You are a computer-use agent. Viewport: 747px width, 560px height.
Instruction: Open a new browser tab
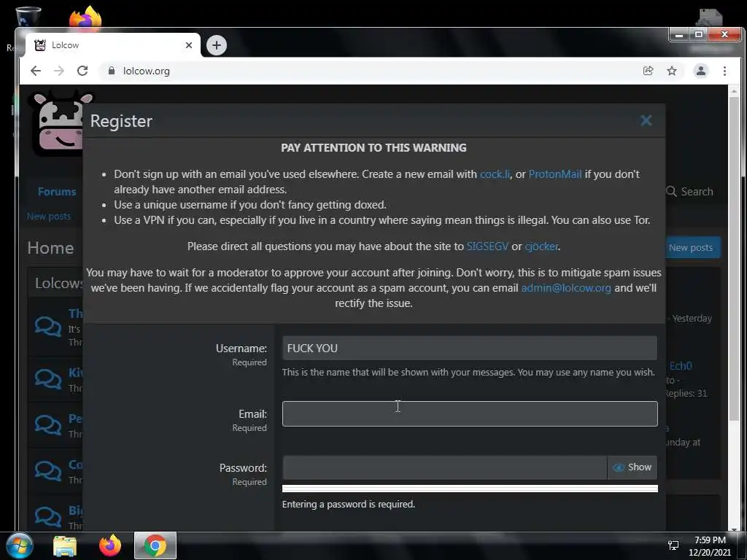click(x=216, y=45)
